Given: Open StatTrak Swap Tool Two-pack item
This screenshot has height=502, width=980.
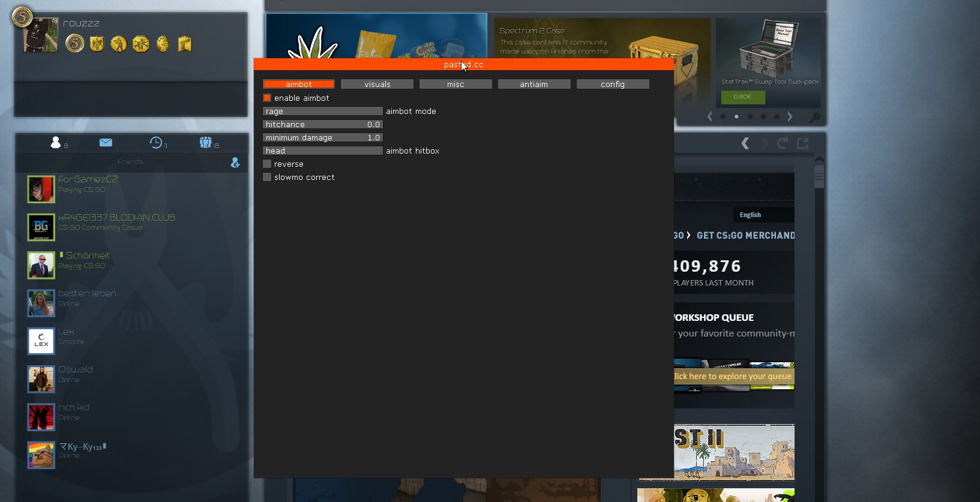Looking at the screenshot, I should click(769, 62).
